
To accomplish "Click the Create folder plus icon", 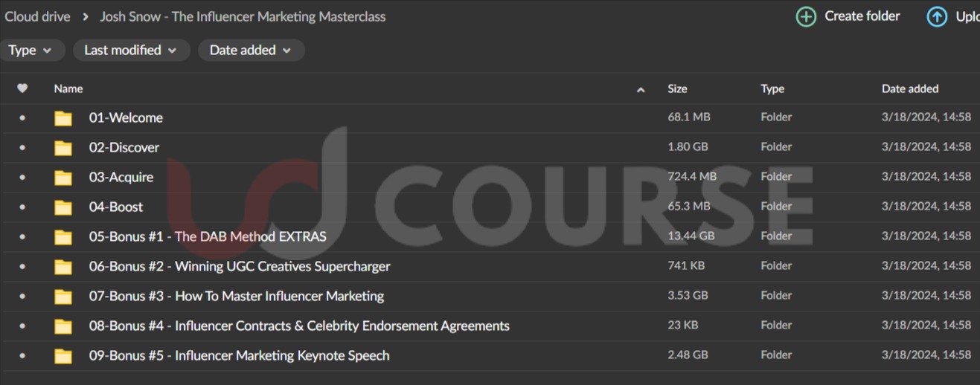I will [x=806, y=16].
